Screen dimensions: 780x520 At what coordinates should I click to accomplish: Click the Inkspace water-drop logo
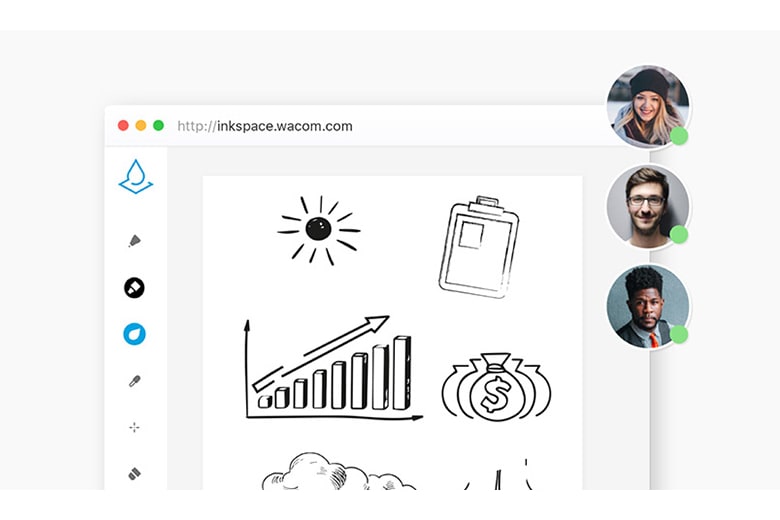coord(136,177)
